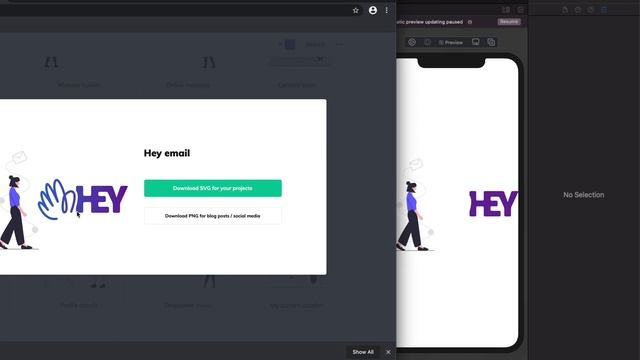
Task: Select the Attributes inspector tab
Action: [604, 10]
